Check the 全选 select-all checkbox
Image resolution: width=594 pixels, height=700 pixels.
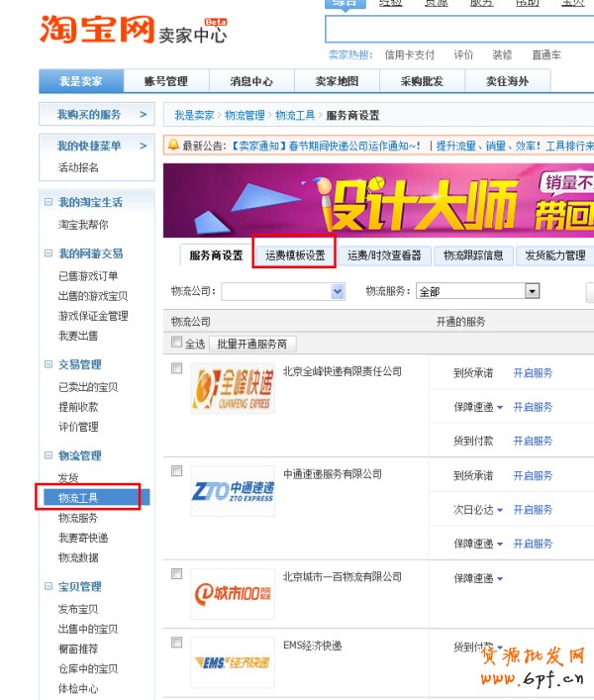tap(177, 343)
